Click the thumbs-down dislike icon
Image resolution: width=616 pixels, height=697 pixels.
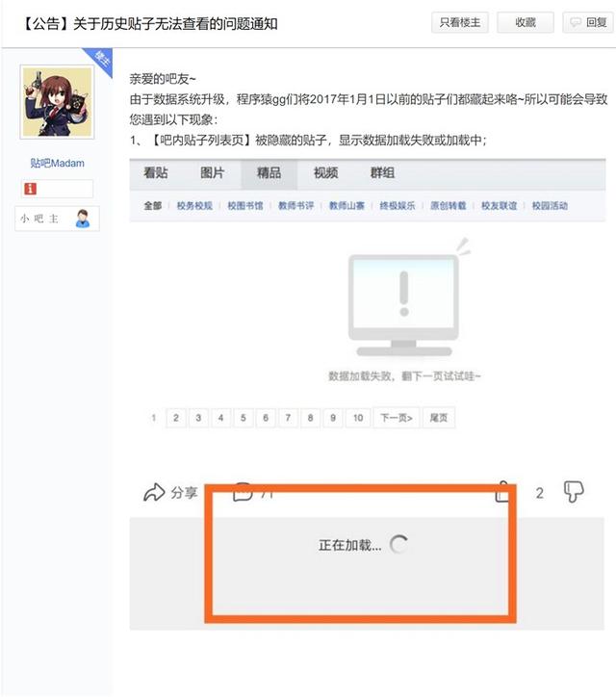tap(574, 492)
